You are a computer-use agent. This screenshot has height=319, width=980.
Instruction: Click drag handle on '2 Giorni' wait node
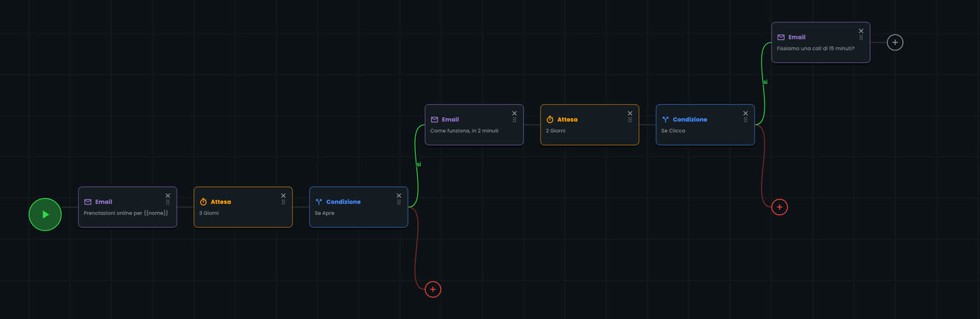pos(630,120)
